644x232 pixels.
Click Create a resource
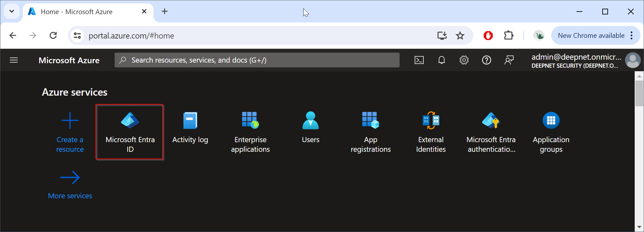70,132
